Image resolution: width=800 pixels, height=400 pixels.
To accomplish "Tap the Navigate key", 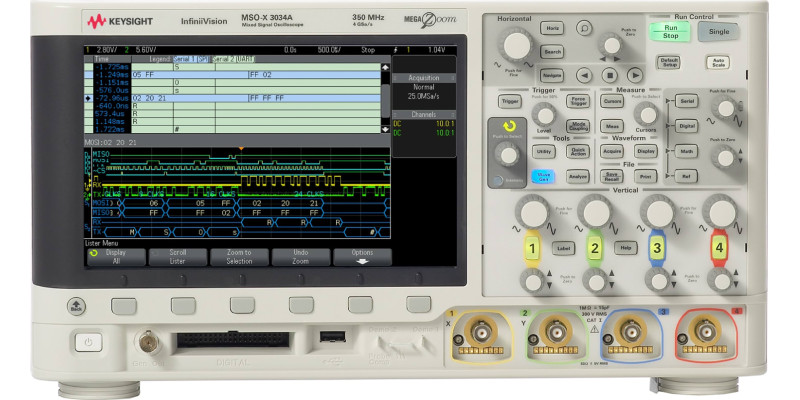I will 552,76.
